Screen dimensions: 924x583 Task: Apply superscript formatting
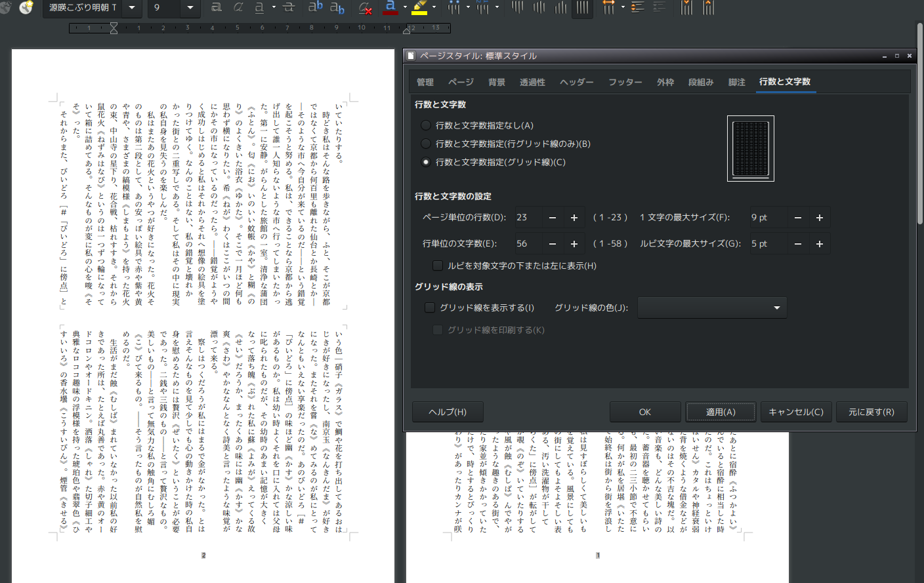pos(316,7)
